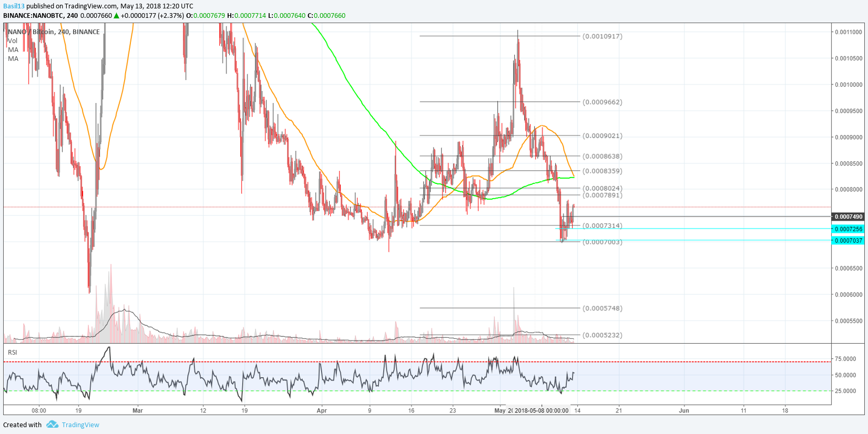Click the TradingView link in the footer
The height and width of the screenshot is (434, 868).
click(80, 425)
